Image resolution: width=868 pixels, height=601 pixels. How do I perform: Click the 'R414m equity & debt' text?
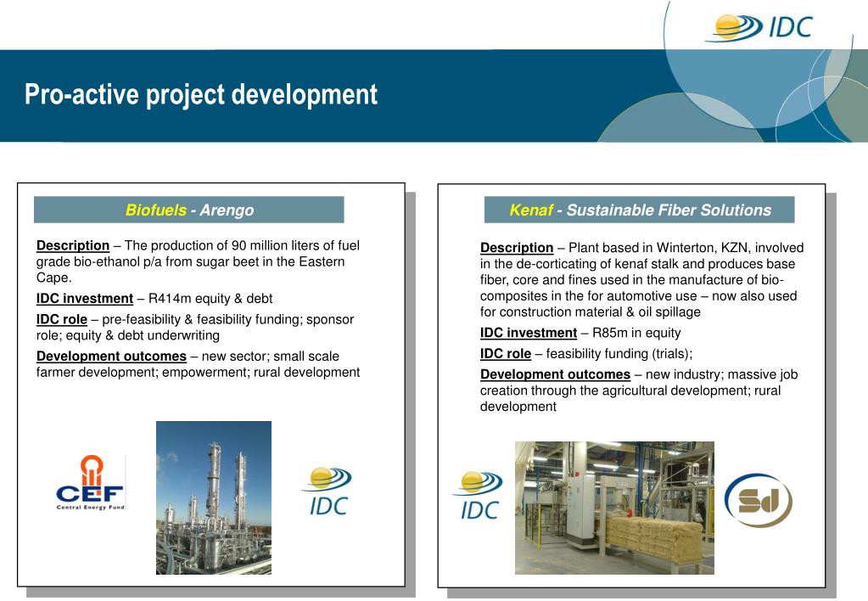point(210,299)
